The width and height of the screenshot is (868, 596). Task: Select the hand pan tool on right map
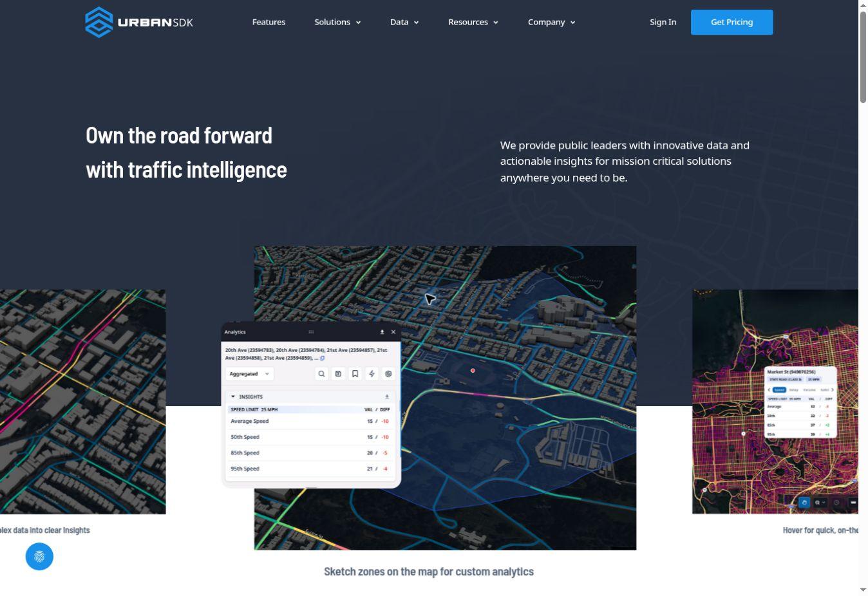804,503
